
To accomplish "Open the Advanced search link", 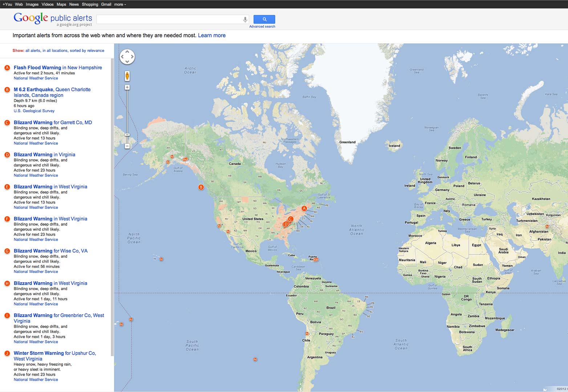I will pos(262,26).
